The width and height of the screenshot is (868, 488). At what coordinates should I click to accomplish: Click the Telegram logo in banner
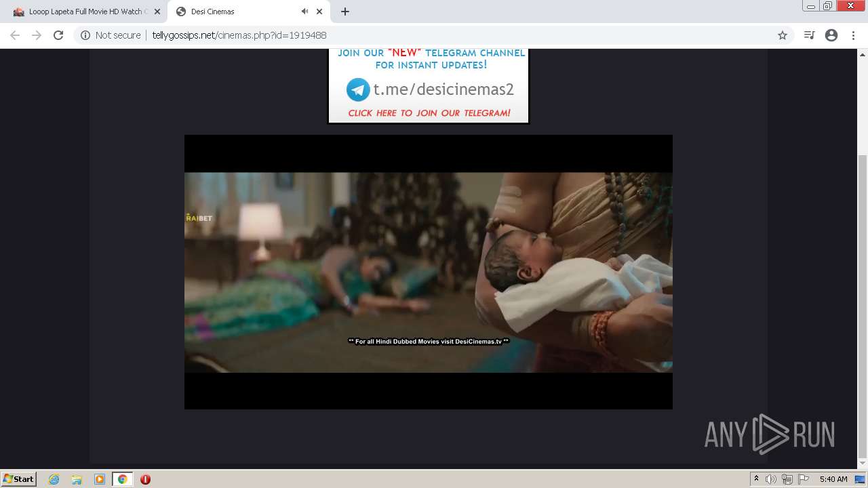358,89
